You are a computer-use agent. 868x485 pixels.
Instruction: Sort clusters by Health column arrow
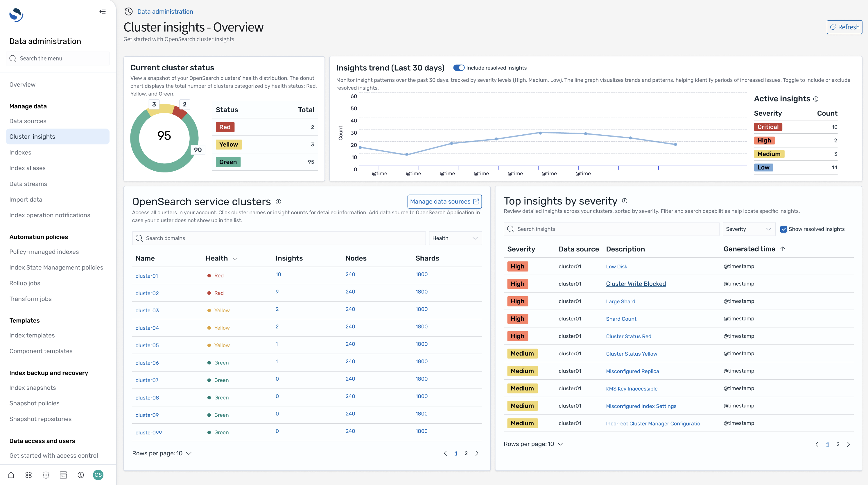point(235,258)
